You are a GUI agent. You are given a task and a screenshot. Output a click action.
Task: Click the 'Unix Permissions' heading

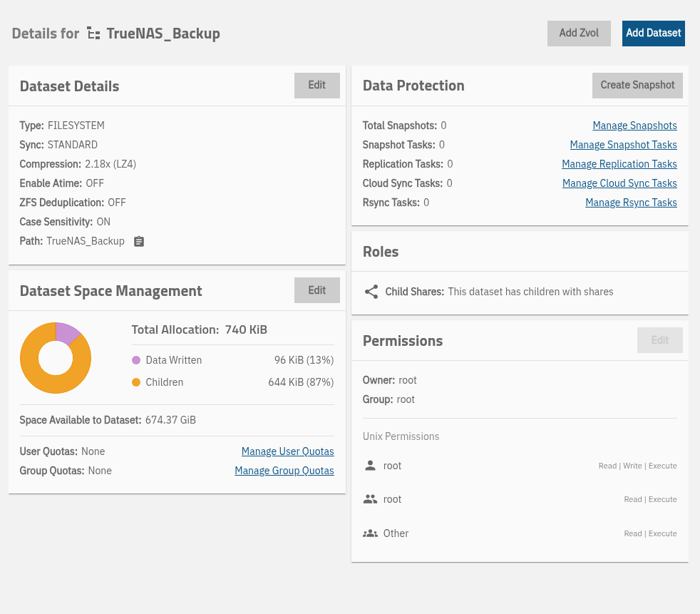[x=401, y=436]
